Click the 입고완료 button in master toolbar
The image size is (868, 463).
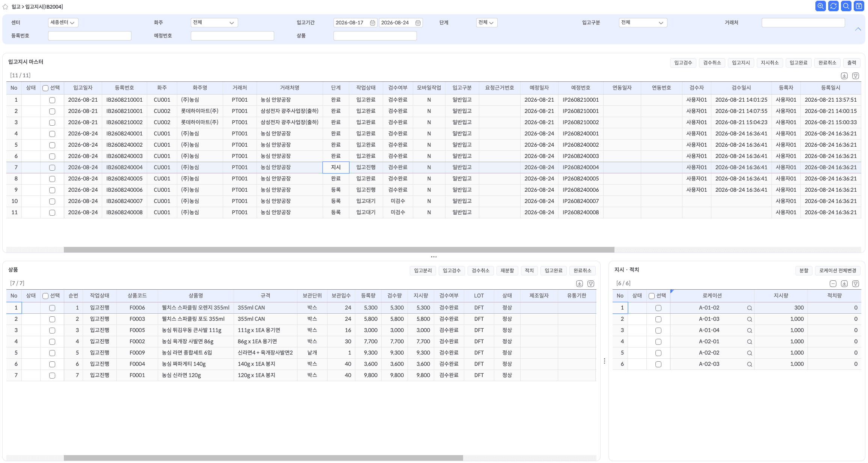point(799,63)
